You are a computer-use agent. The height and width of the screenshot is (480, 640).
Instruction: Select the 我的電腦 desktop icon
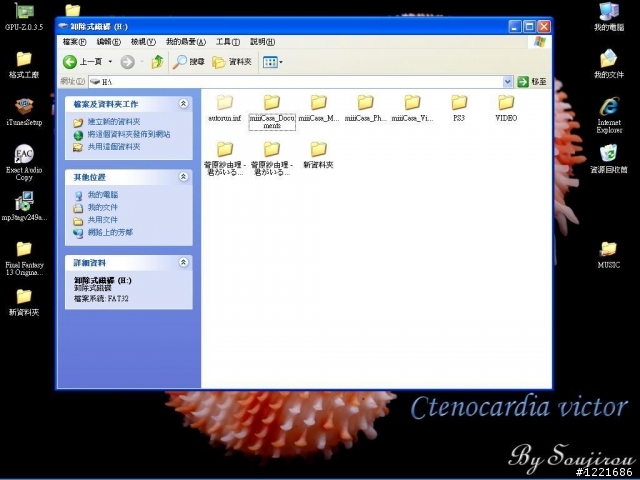tap(609, 17)
